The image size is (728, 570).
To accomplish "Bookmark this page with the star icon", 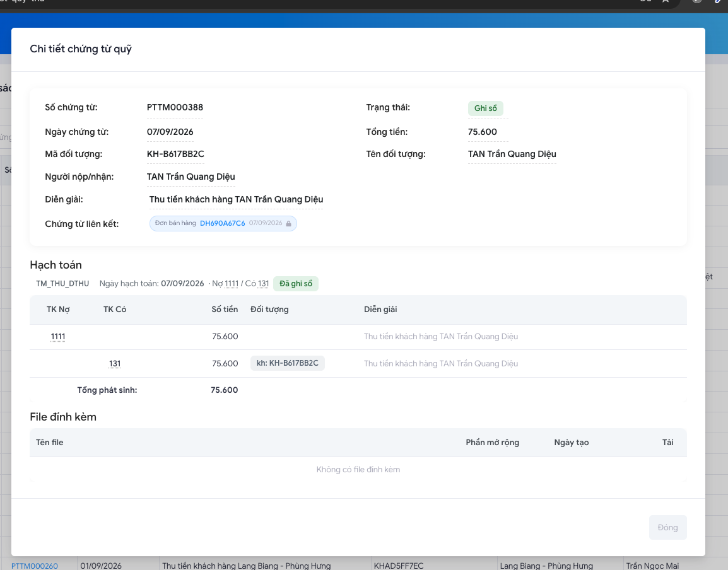I will (x=666, y=1).
